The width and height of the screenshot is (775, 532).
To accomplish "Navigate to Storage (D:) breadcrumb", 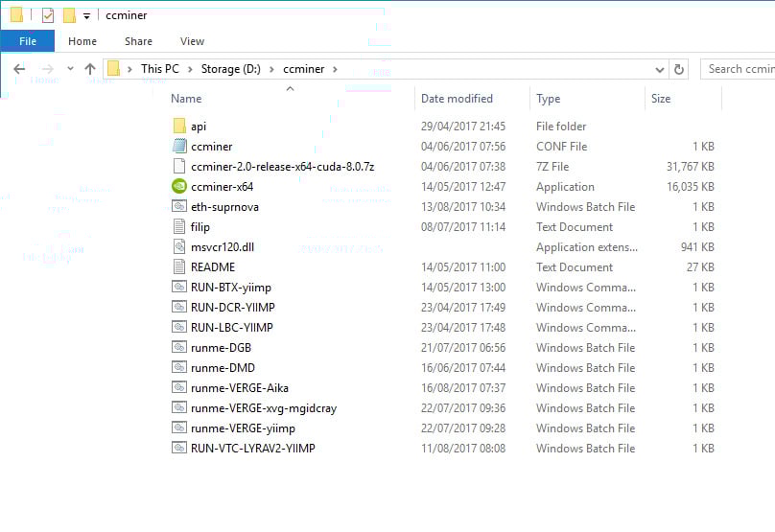I will click(x=231, y=69).
